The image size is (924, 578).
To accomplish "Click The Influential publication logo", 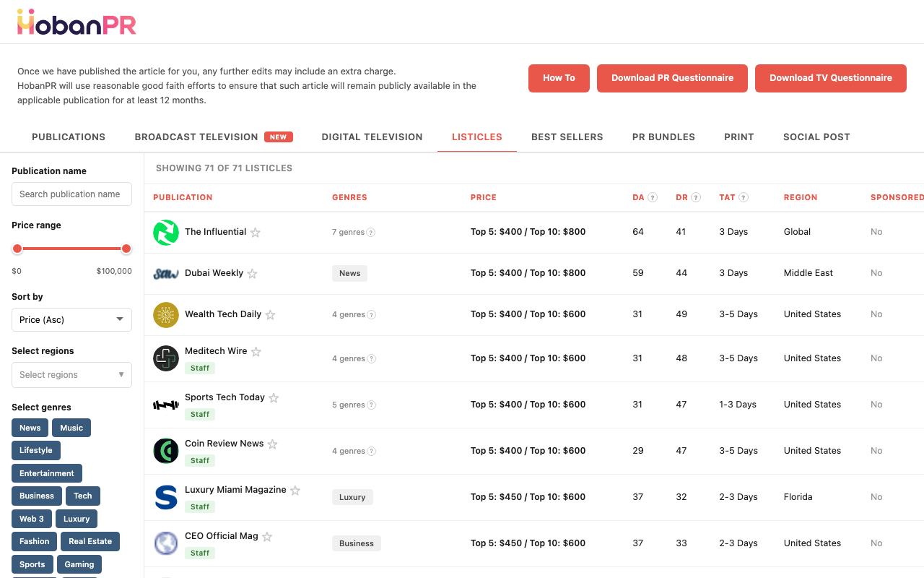I will 165,232.
